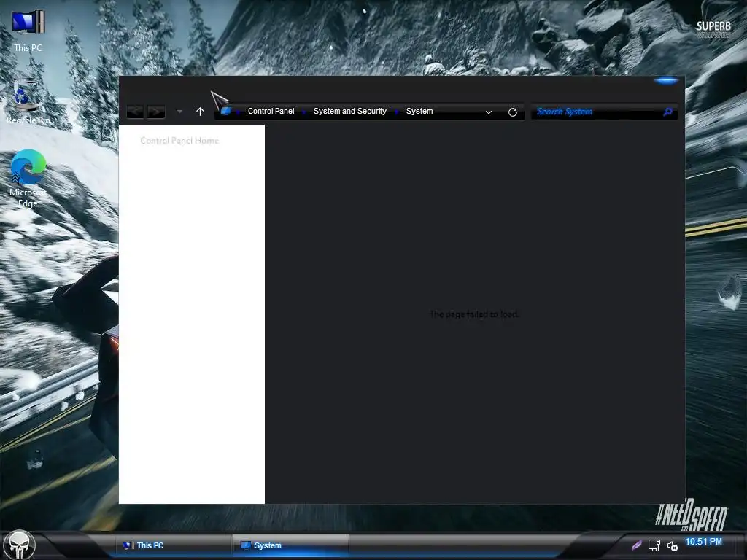The image size is (747, 560).
Task: Click the feather tray icon
Action: click(x=636, y=545)
